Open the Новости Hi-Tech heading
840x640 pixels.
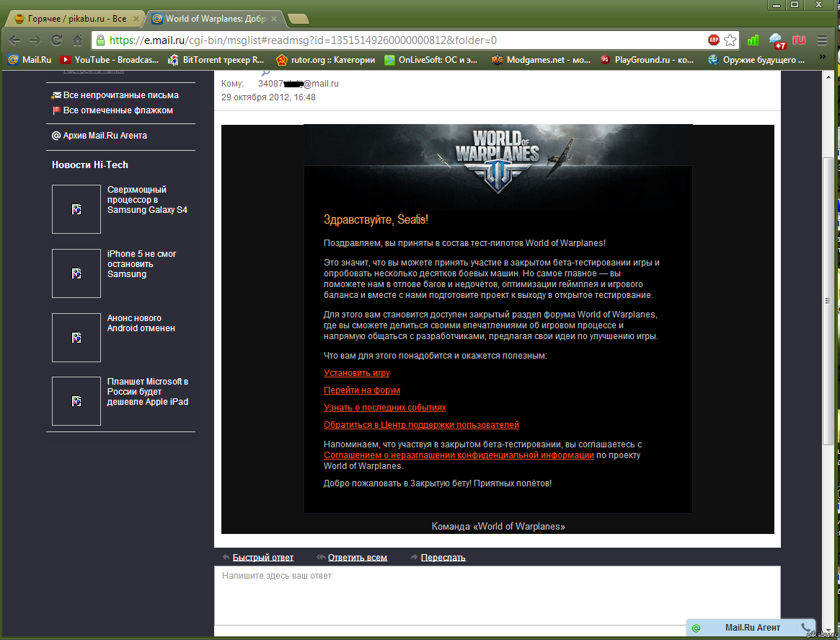point(90,165)
